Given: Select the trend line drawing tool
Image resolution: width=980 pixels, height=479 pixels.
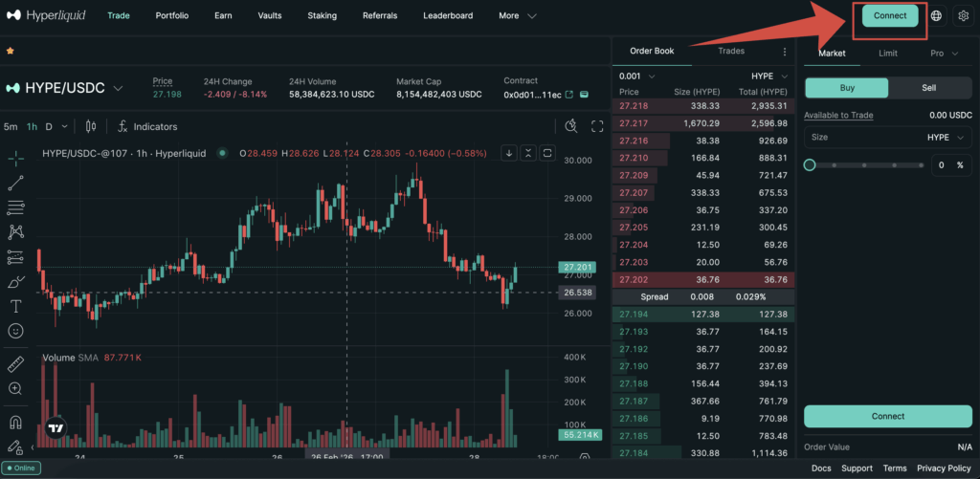Looking at the screenshot, I should 16,183.
